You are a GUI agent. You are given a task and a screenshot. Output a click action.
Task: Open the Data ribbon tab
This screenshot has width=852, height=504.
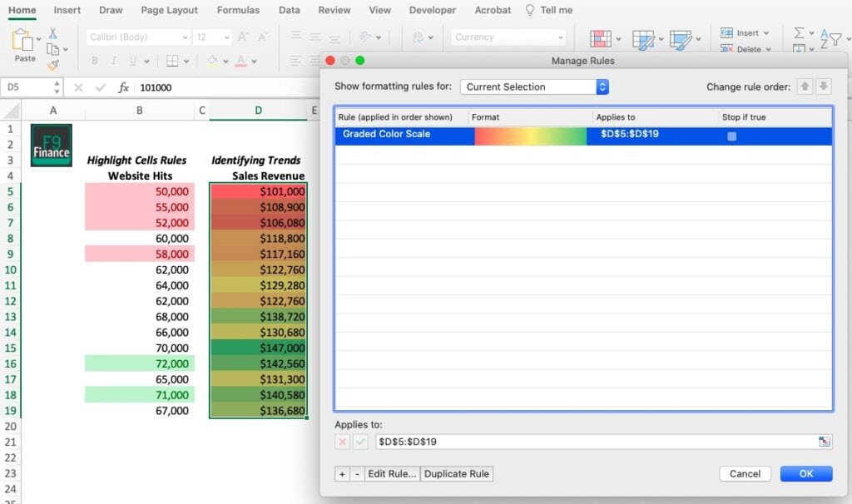289,10
